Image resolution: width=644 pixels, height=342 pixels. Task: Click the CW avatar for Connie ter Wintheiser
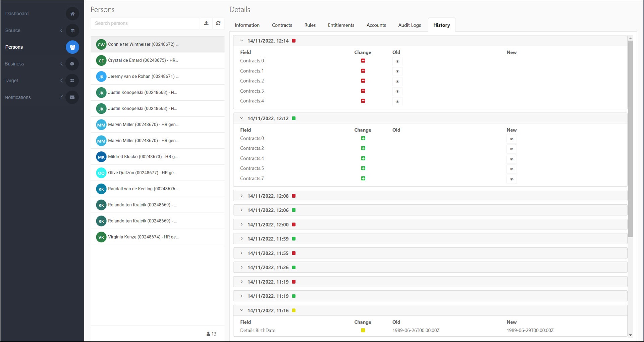pyautogui.click(x=101, y=45)
